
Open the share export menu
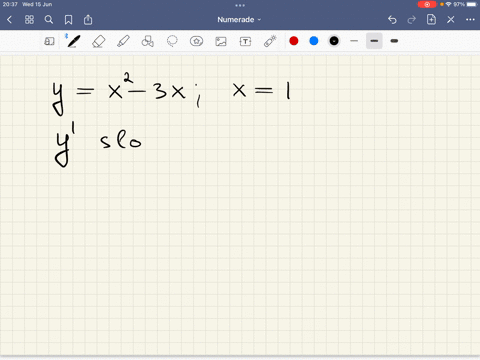[x=88, y=20]
